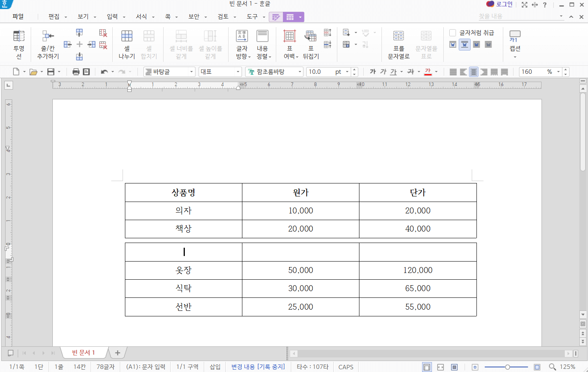The width and height of the screenshot is (588, 372).
Task: Open the 대표 language dropdown
Action: point(238,72)
